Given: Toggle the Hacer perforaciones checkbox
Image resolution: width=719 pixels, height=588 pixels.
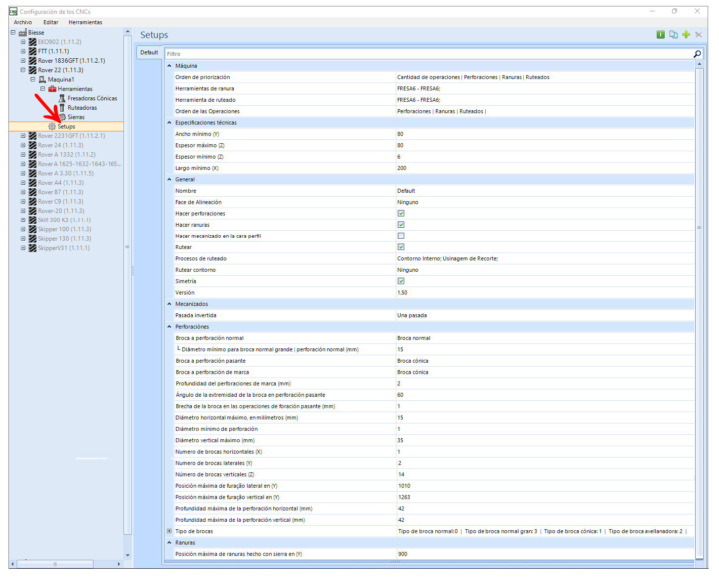Looking at the screenshot, I should tap(401, 213).
